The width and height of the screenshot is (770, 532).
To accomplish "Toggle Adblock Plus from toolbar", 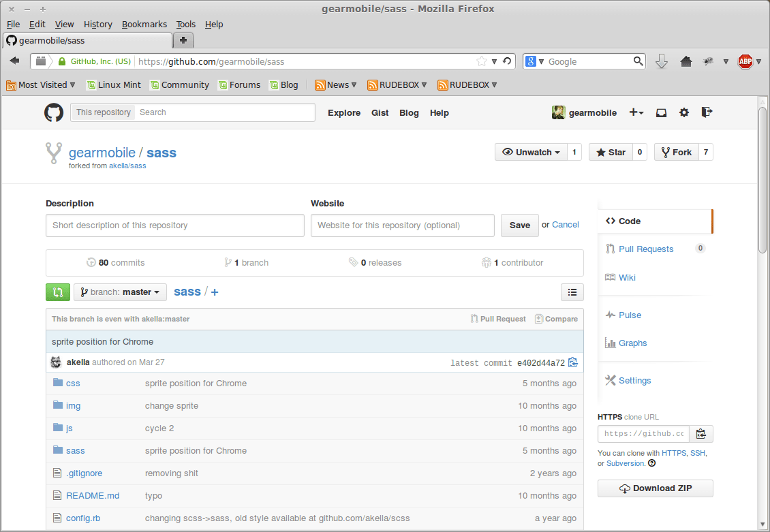I will [746, 60].
